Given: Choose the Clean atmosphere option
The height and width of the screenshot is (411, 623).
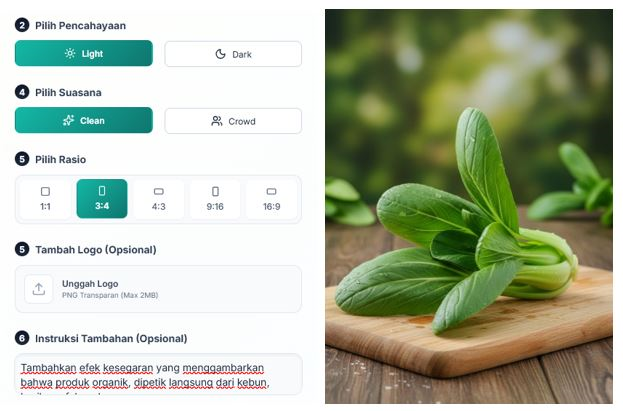Looking at the screenshot, I should click(x=84, y=120).
